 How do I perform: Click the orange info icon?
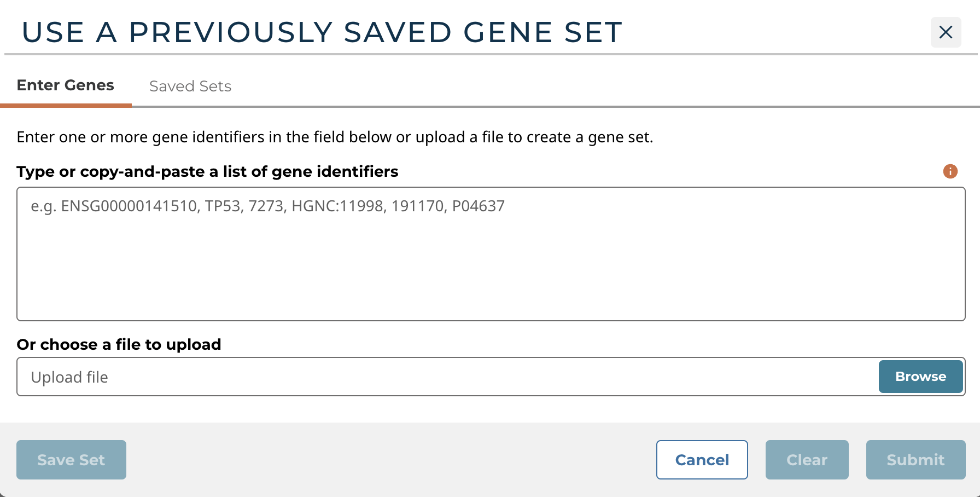[950, 171]
